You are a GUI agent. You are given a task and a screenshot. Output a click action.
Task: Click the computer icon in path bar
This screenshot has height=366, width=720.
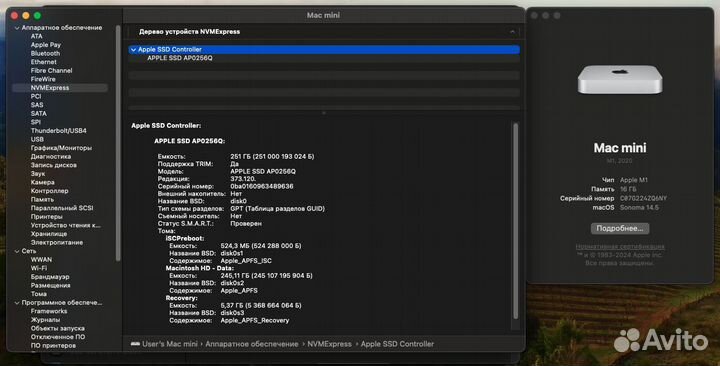pos(135,344)
